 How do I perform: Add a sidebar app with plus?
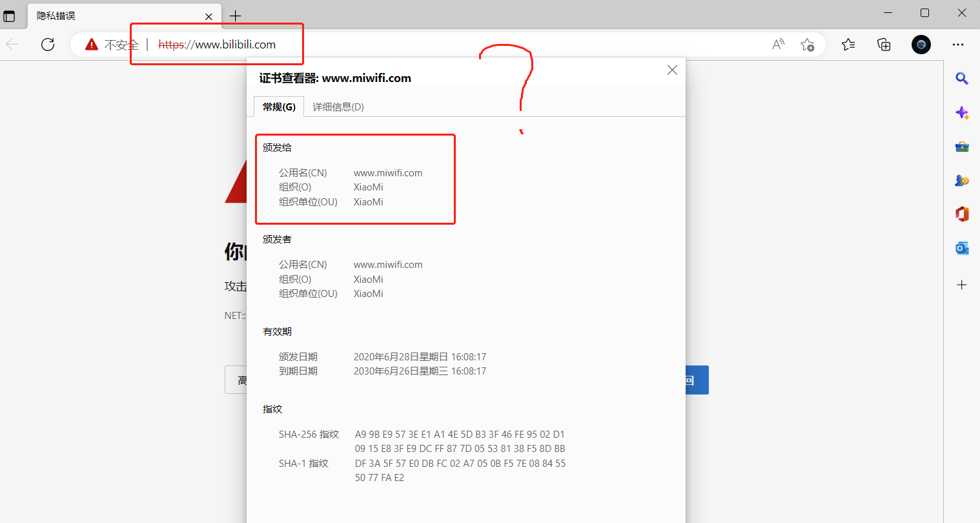click(x=962, y=285)
